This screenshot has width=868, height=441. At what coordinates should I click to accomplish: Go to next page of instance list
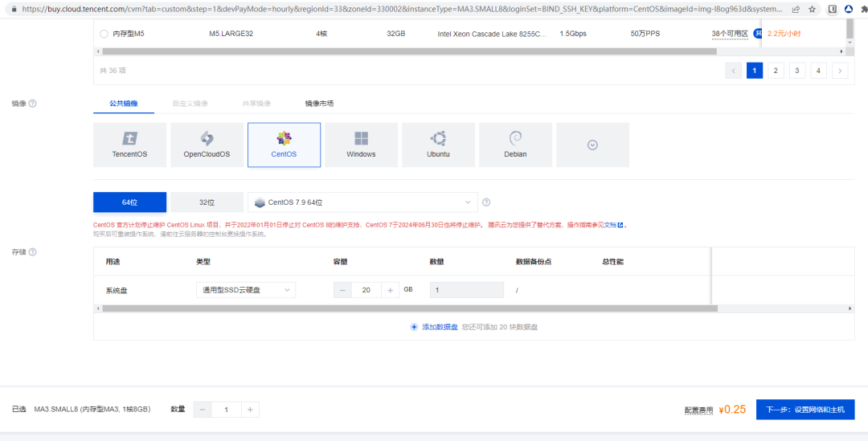pyautogui.click(x=840, y=70)
